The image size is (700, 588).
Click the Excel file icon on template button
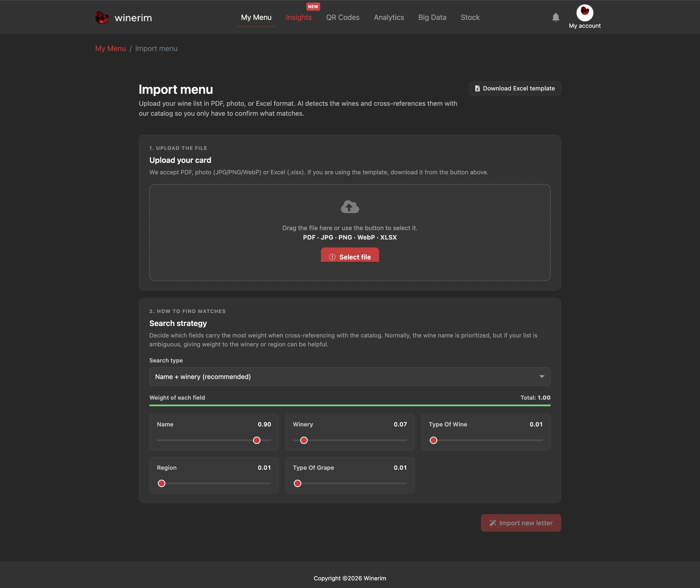point(477,88)
